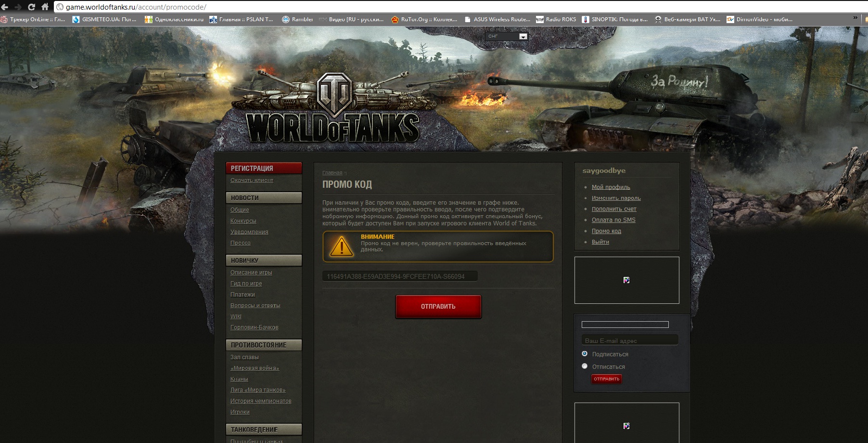Open the ТАНКОВЕДЕНИЕ menu section
868x443 pixels.
pos(264,430)
